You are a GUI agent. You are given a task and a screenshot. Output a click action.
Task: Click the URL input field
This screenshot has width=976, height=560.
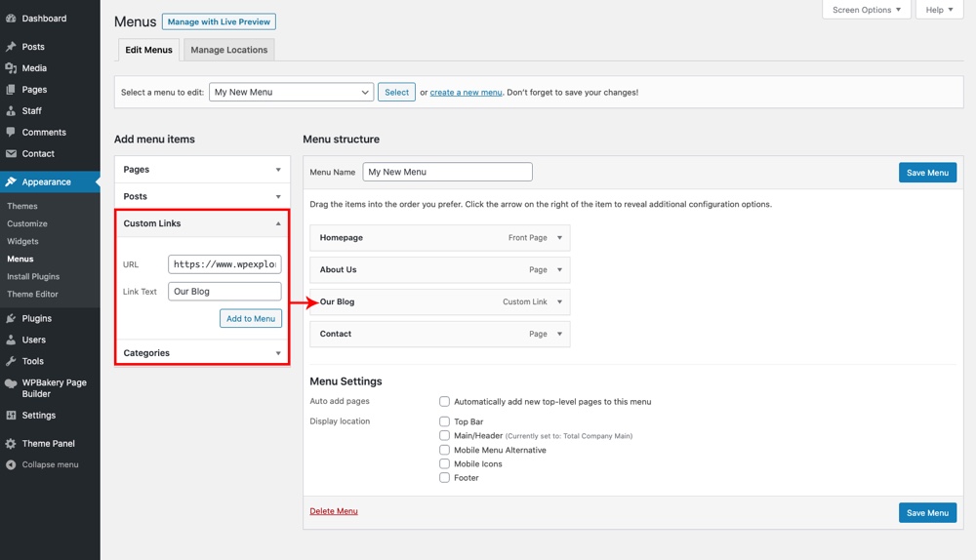(x=224, y=264)
